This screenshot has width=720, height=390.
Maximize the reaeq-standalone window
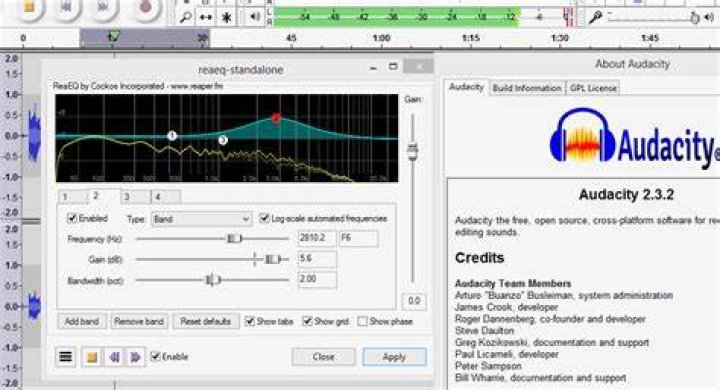(393, 67)
